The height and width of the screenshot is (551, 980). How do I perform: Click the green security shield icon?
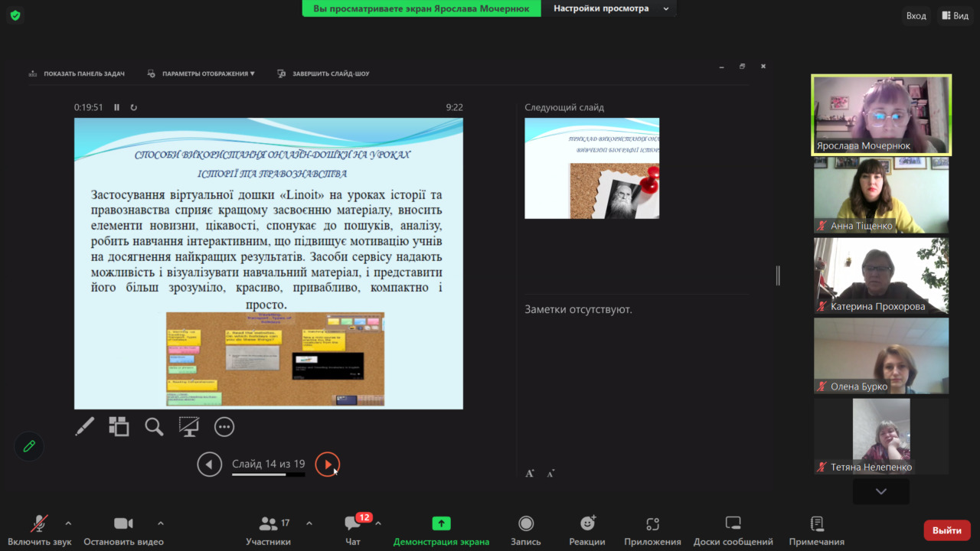tap(15, 15)
